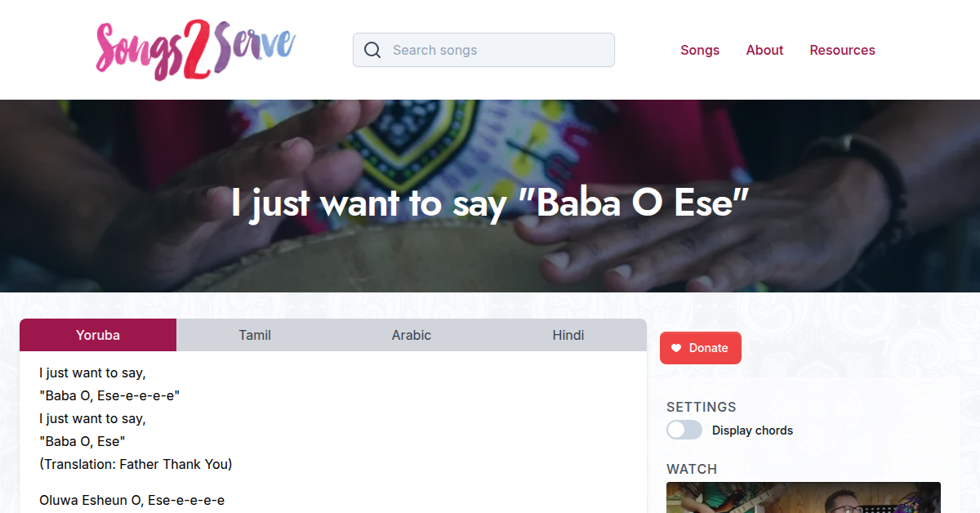Click the Songs2Serve logo
The image size is (980, 513).
194,49
